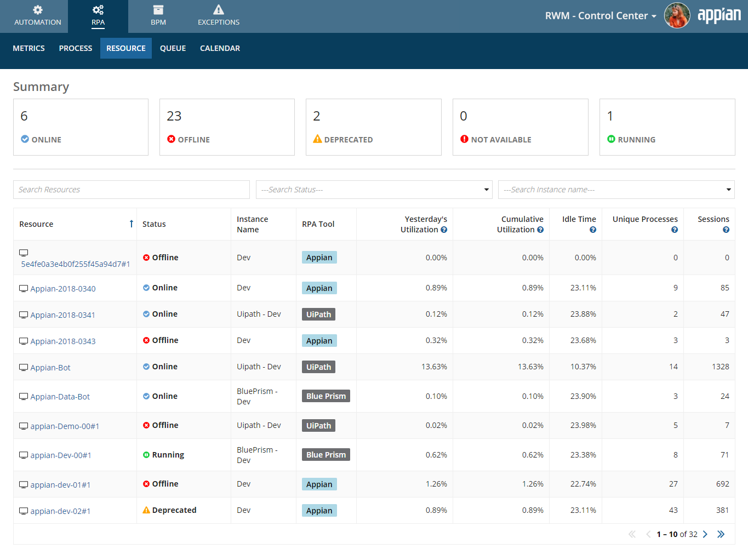
Task: Click the monitor icon above 5e4fe0a3e4b0f255f45a94d7#1
Action: tap(24, 253)
